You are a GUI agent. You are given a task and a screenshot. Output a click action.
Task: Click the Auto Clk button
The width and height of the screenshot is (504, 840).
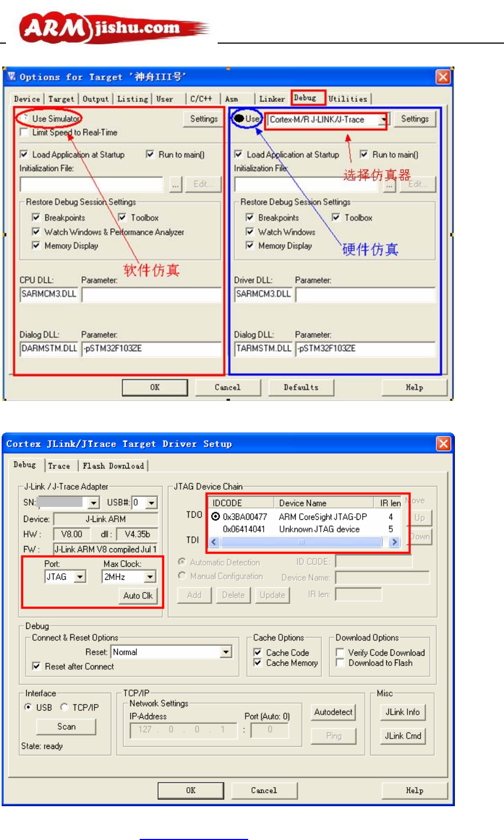click(138, 596)
